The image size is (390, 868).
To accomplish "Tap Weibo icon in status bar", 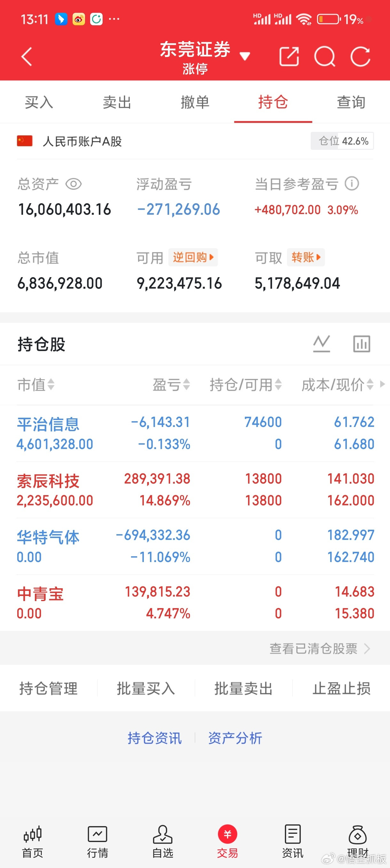I will pyautogui.click(x=79, y=19).
